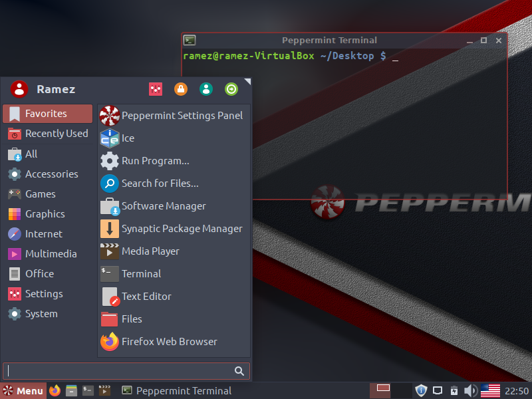This screenshot has height=399, width=532.
Task: Click the menu resize corner triangle
Action: [x=247, y=82]
